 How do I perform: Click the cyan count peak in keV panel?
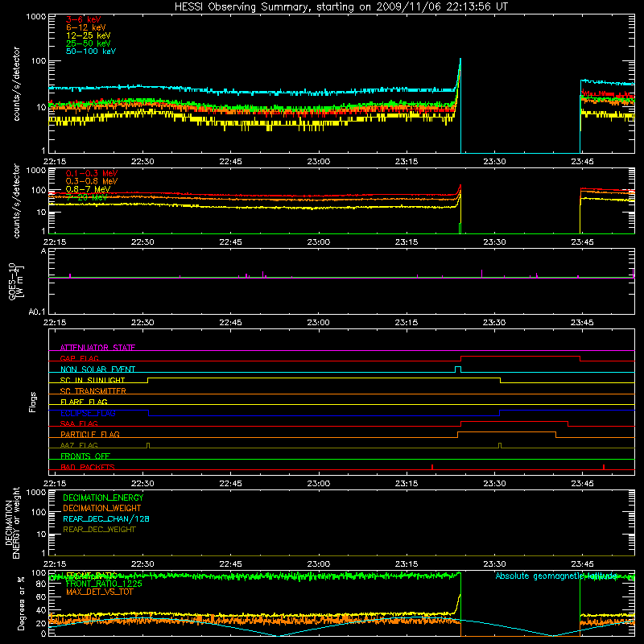(460, 60)
